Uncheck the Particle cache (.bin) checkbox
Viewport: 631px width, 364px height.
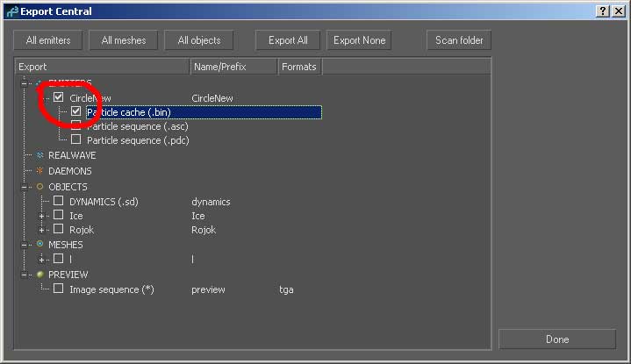[x=76, y=112]
